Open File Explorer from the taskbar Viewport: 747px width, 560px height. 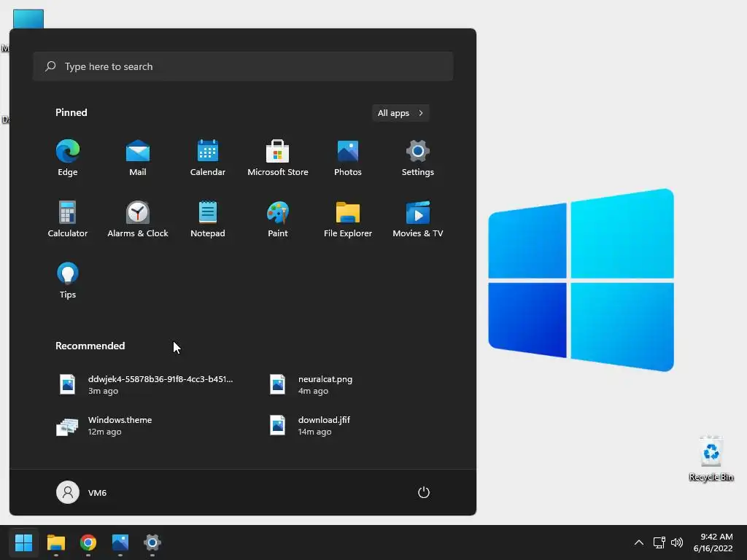click(x=56, y=542)
